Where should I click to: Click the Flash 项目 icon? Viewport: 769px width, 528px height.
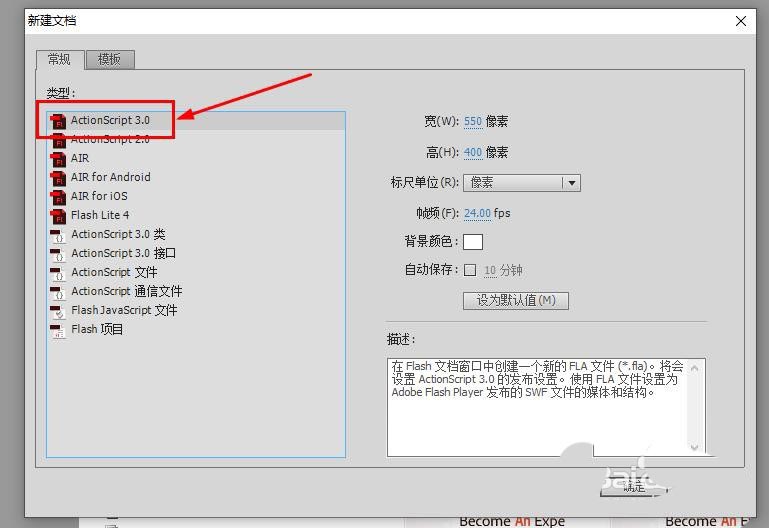[58, 330]
